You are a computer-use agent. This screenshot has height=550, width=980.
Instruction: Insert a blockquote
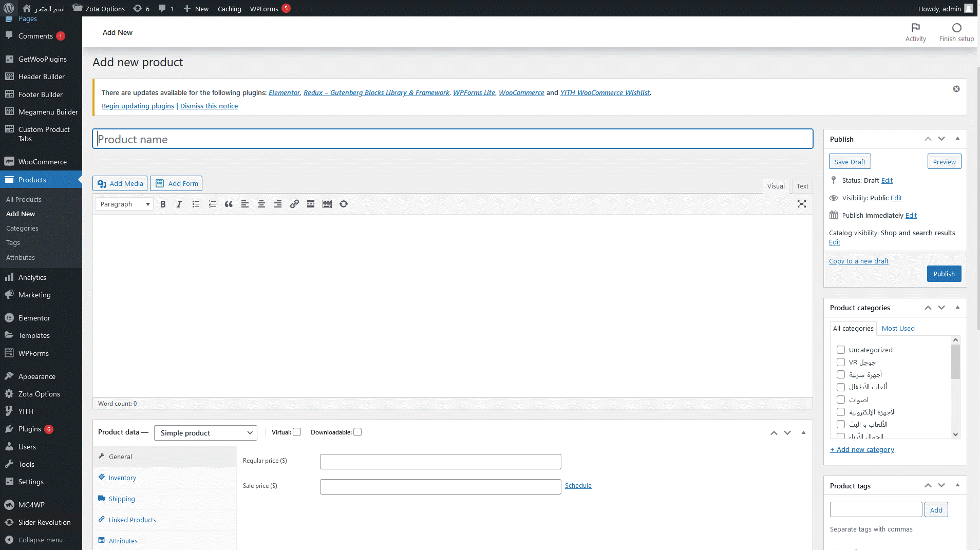click(229, 204)
